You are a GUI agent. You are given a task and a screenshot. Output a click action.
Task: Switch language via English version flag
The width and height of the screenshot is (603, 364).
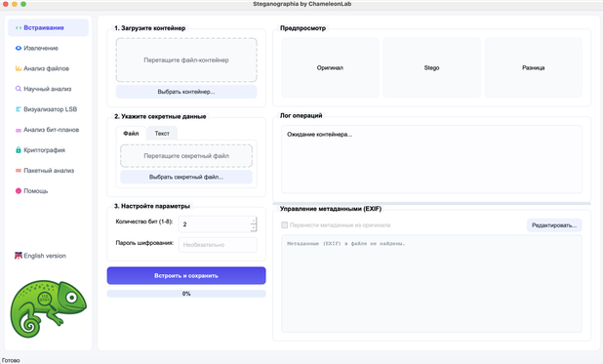pyautogui.click(x=19, y=256)
